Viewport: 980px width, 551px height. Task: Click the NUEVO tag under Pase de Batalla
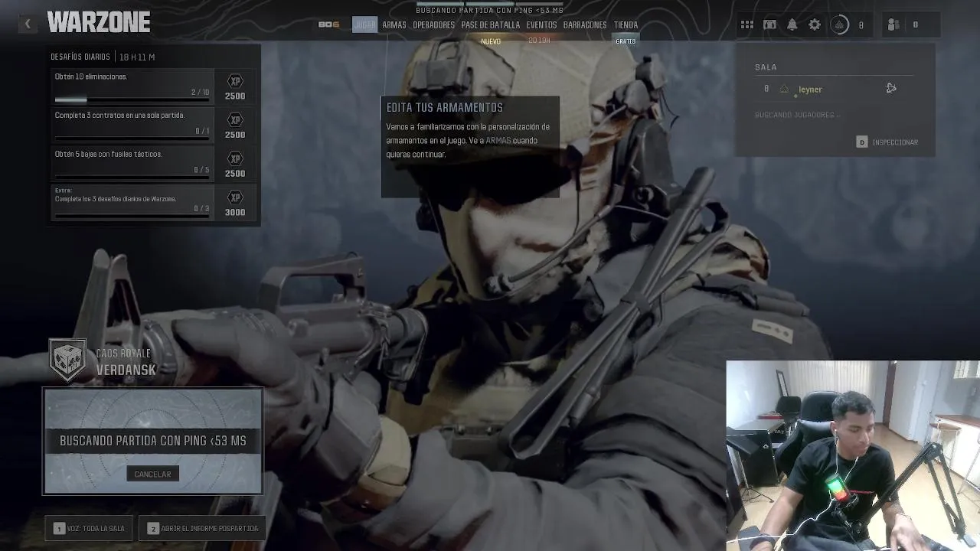click(x=491, y=41)
